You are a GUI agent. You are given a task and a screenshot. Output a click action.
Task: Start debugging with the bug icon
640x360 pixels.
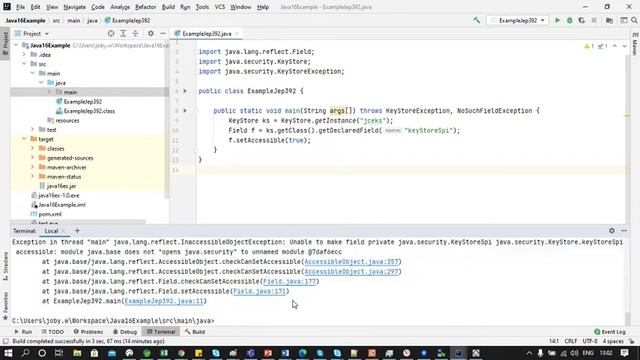pos(569,20)
